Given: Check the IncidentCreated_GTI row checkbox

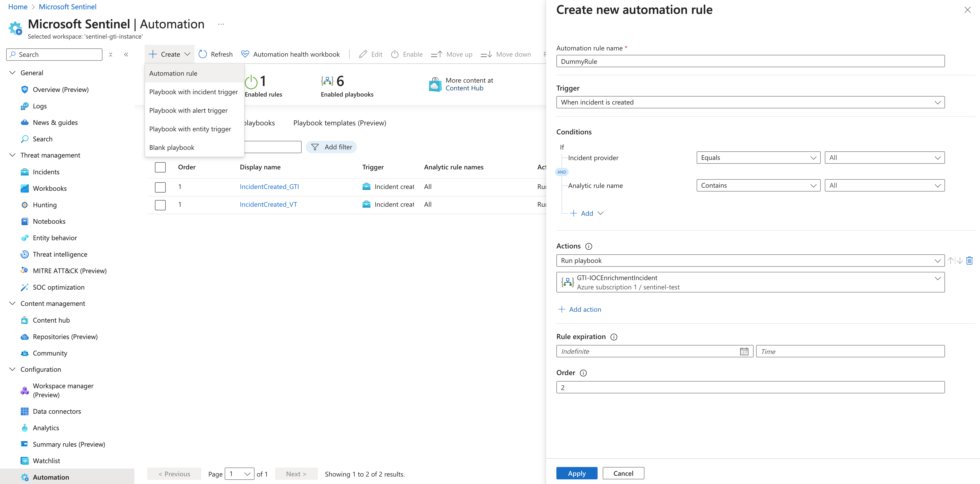Looking at the screenshot, I should 160,187.
